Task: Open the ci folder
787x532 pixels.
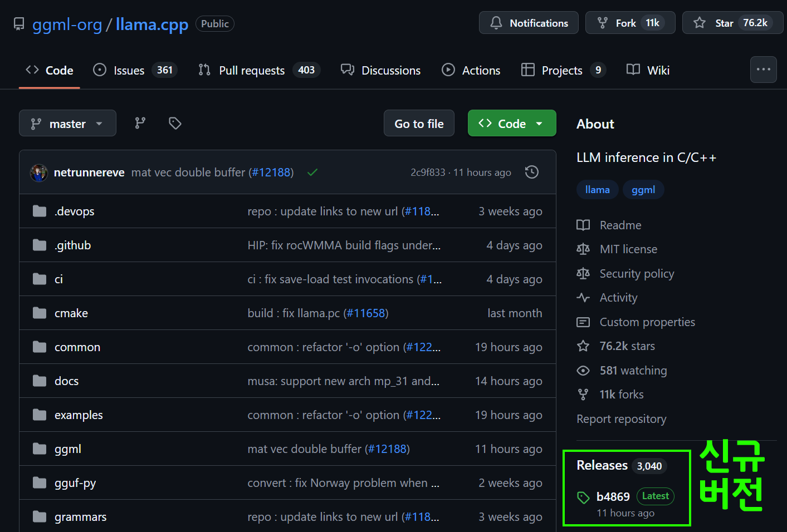Action: (58, 279)
